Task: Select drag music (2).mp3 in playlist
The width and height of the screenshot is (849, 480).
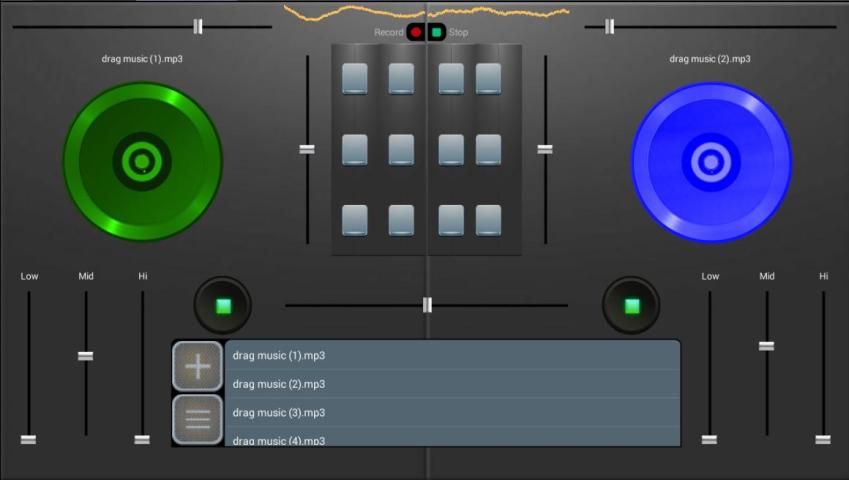Action: [450, 384]
